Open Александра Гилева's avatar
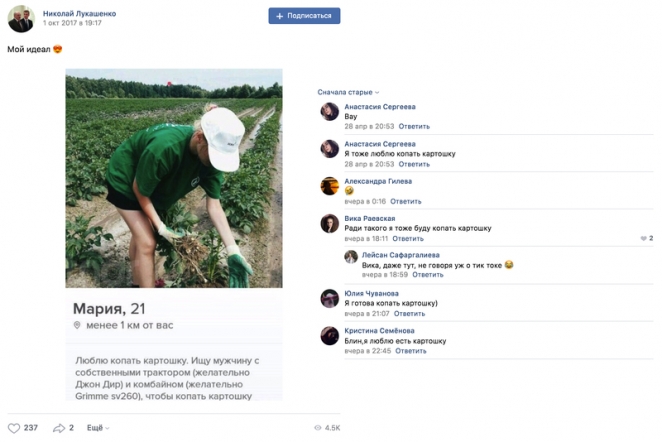662x442 pixels. click(329, 186)
